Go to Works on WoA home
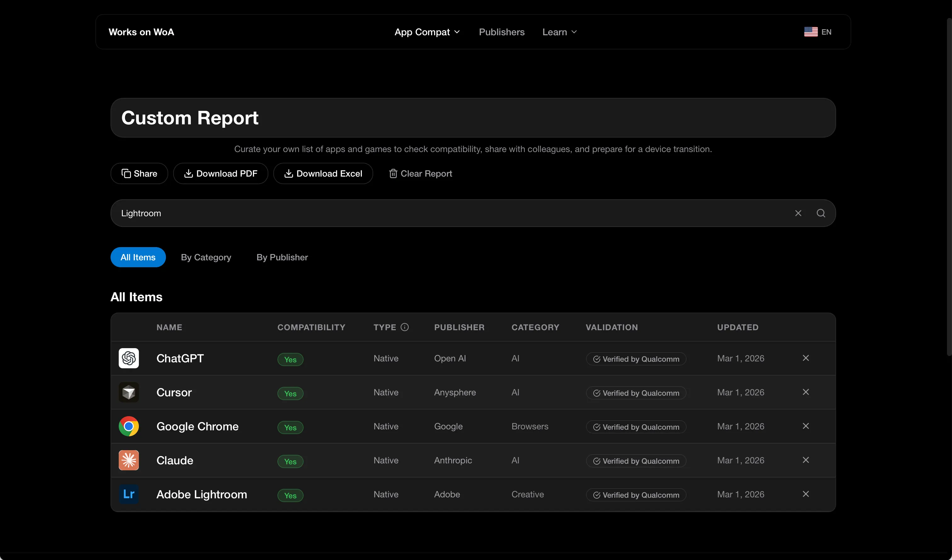 [x=141, y=32]
